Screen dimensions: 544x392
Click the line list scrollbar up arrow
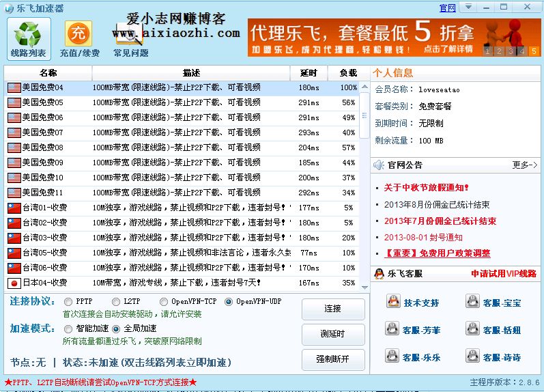pyautogui.click(x=364, y=87)
